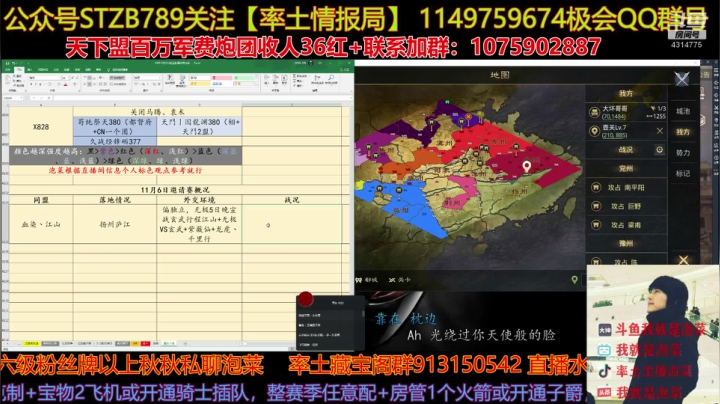This screenshot has width=720, height=404.
Task: Switch to the Insert ribbon tab
Action: [x=30, y=69]
